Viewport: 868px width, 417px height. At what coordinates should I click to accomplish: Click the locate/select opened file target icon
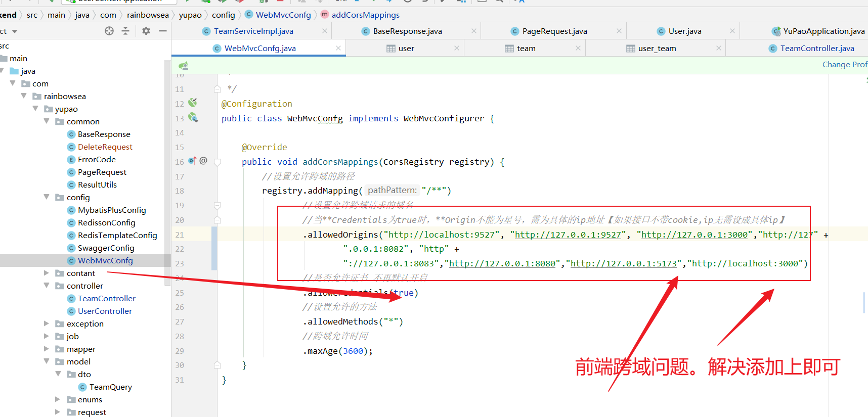tap(109, 31)
